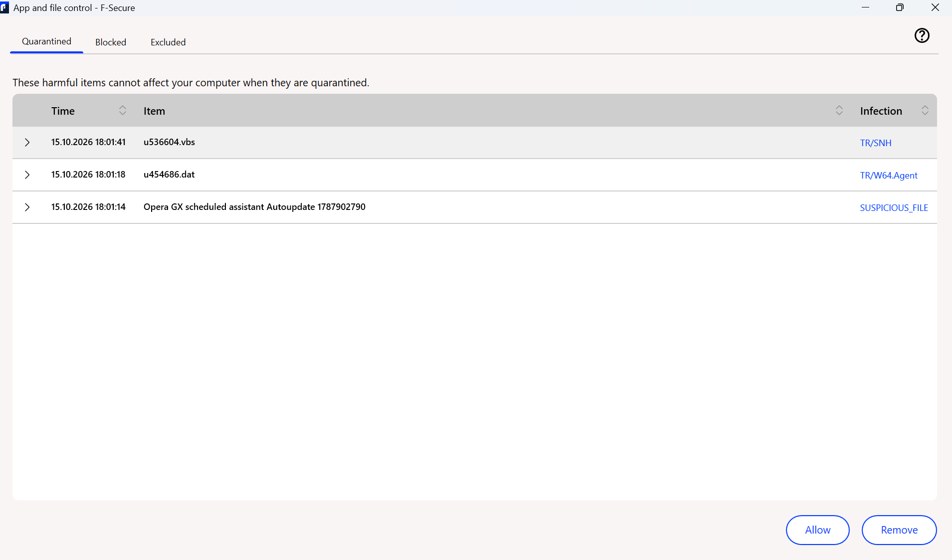The image size is (952, 560).
Task: Click the 15.10.2026 18:01:14 timestamp
Action: [x=88, y=207]
